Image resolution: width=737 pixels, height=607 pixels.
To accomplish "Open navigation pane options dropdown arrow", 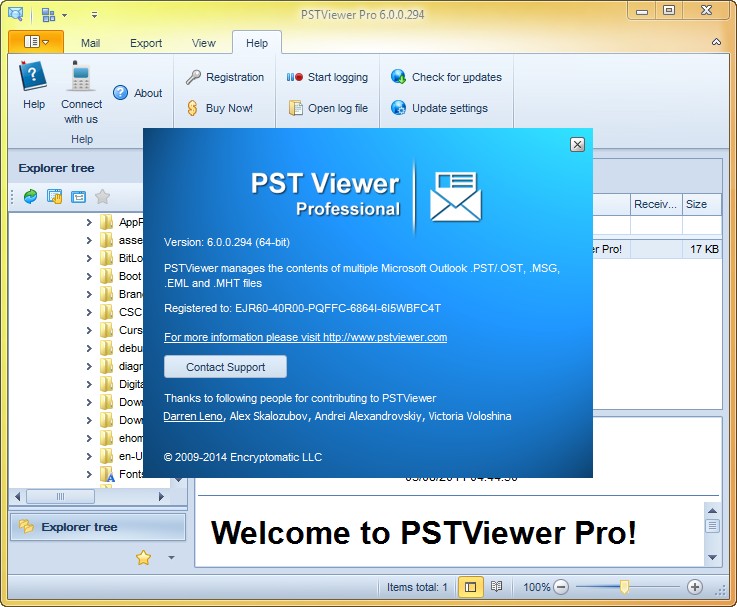I will tap(172, 558).
